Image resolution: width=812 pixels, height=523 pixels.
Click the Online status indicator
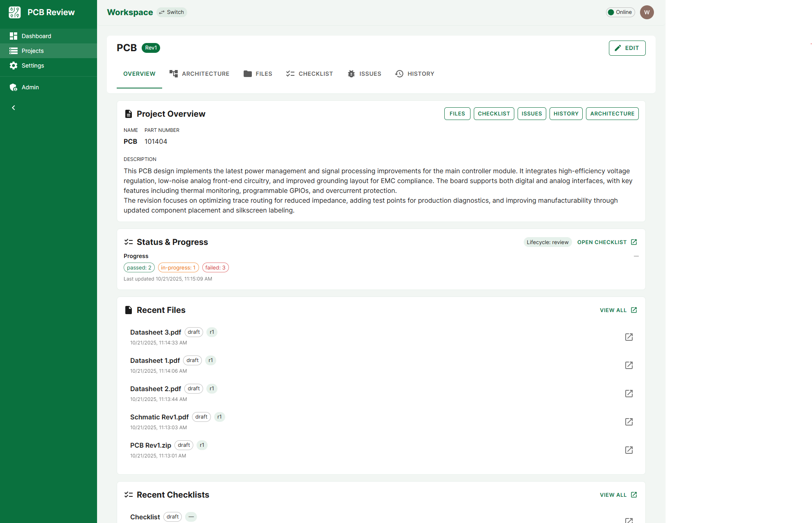tap(620, 12)
